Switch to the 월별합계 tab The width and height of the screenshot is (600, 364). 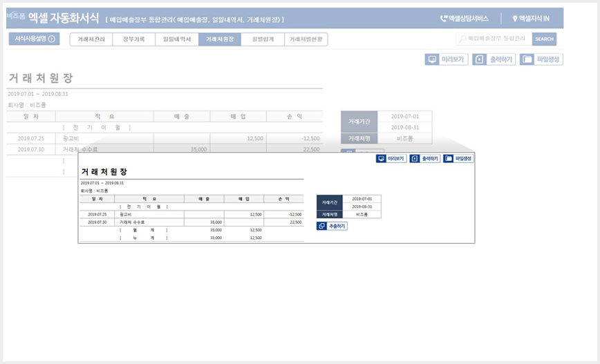coord(263,39)
